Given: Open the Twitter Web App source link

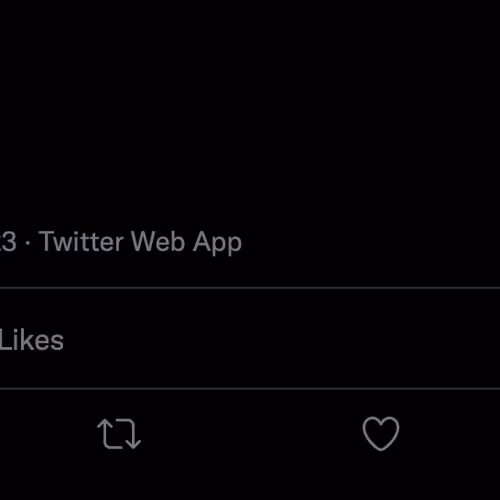Looking at the screenshot, I should 140,242.
